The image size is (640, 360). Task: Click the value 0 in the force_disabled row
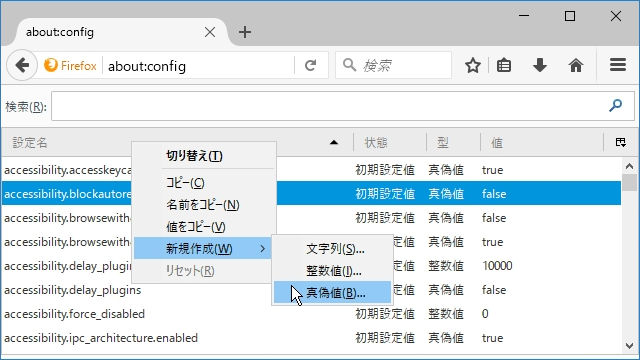click(485, 314)
